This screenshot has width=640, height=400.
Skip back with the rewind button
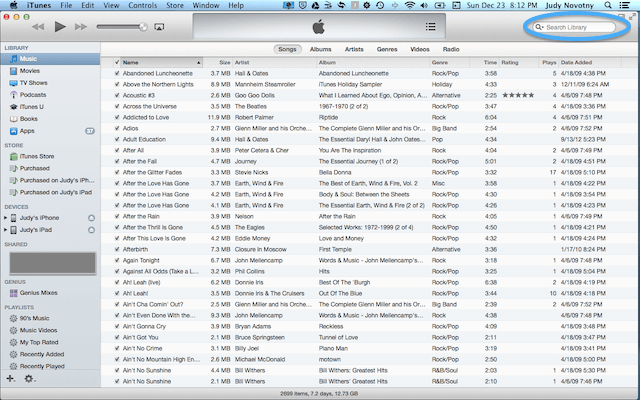tap(38, 27)
